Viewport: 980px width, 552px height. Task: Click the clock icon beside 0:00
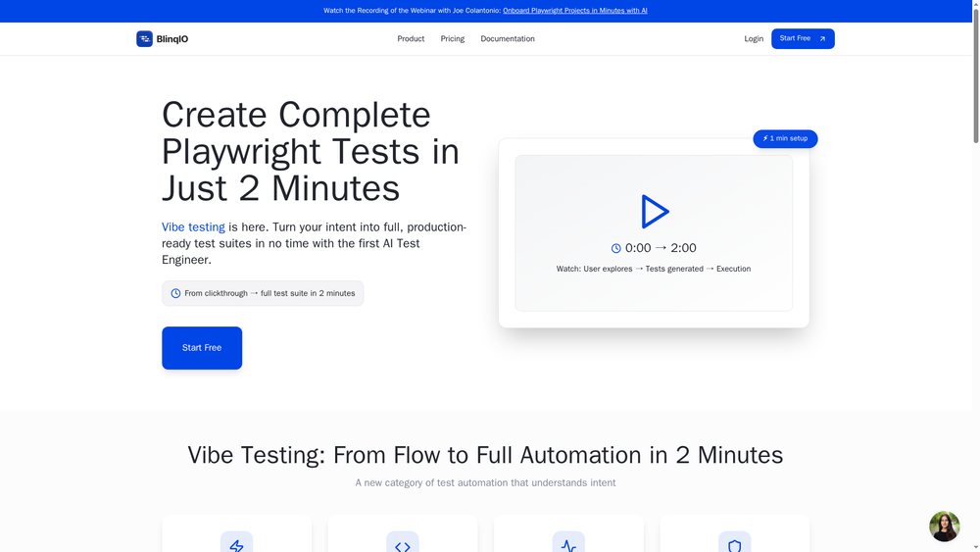tap(615, 248)
